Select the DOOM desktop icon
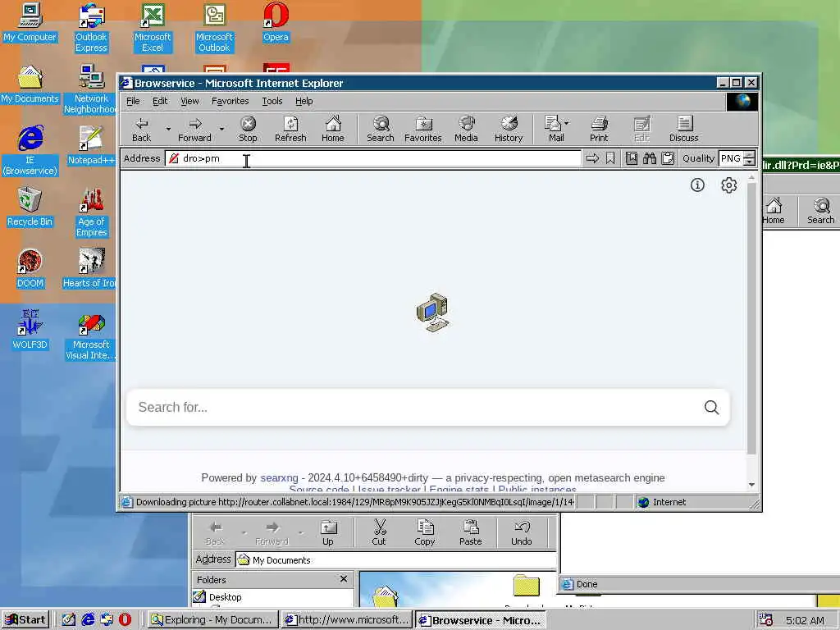The image size is (840, 630). tap(30, 269)
